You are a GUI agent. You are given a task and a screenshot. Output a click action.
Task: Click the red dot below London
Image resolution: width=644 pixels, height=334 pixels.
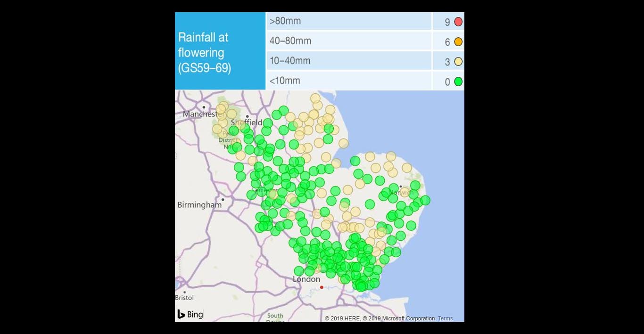click(x=322, y=287)
